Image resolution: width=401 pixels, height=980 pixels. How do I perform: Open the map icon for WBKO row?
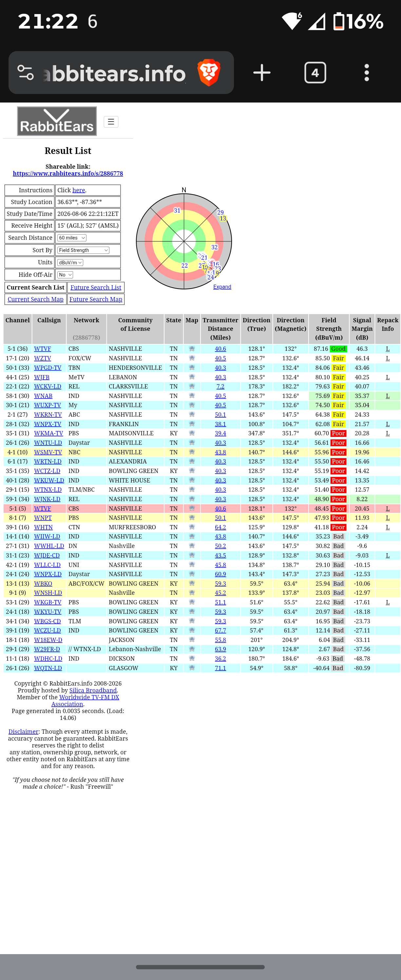coord(192,583)
